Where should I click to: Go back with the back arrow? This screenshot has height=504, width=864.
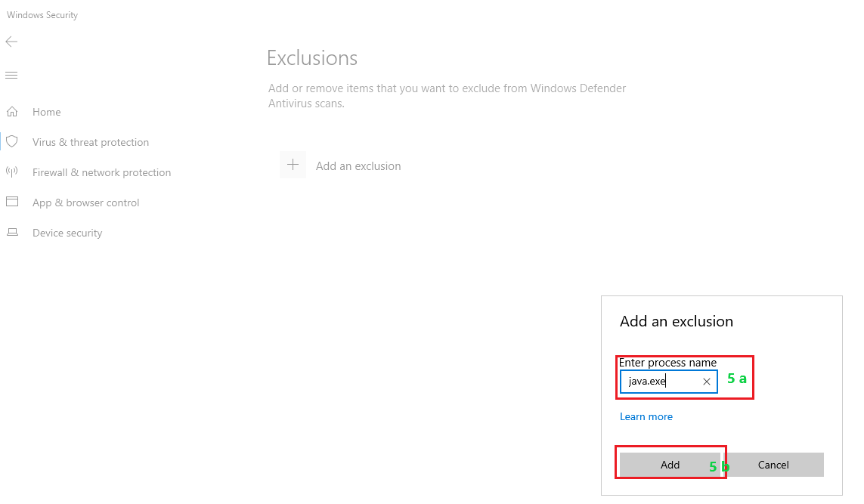coord(11,42)
